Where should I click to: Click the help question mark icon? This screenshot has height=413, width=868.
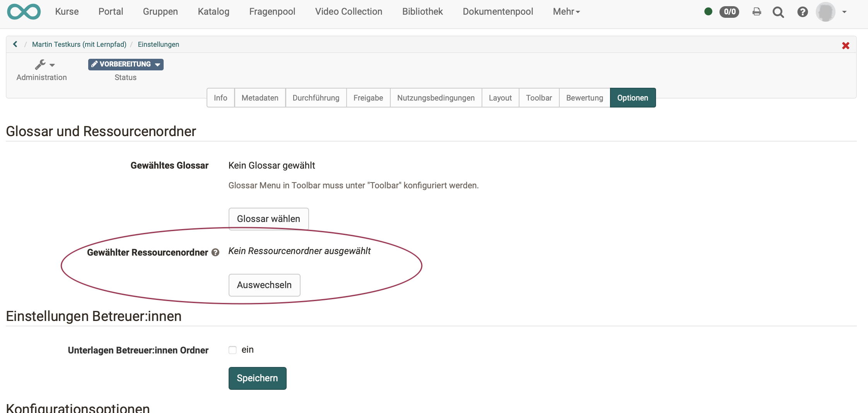tap(803, 12)
